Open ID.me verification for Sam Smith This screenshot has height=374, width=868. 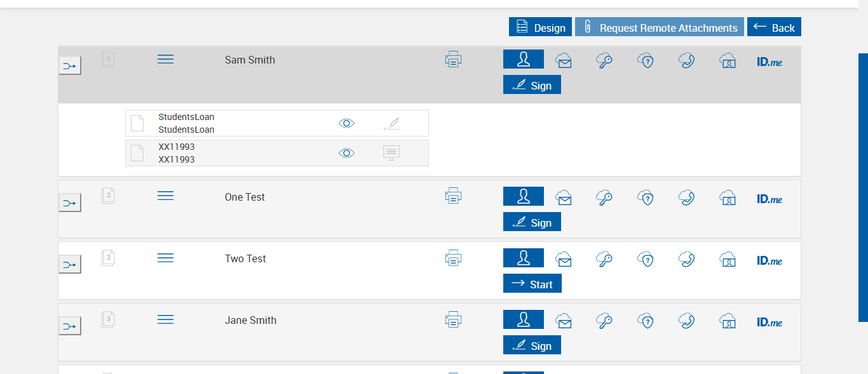[770, 62]
